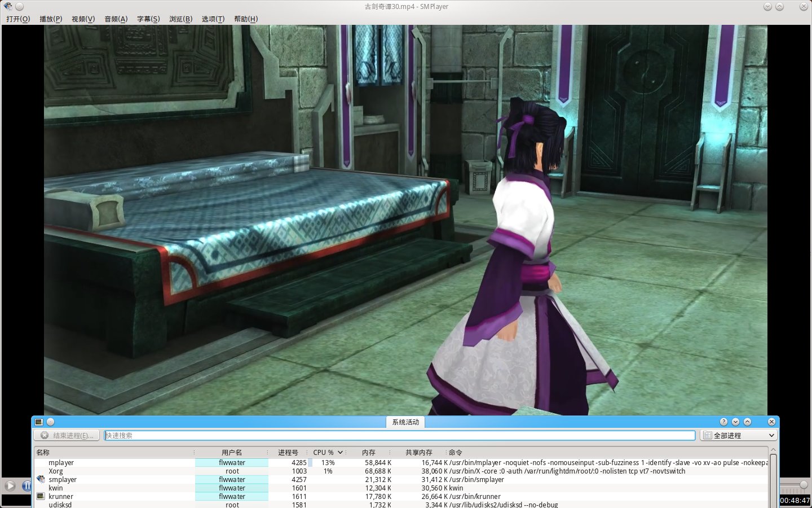Open the 浏览(B) menu
812x508 pixels.
click(180, 19)
